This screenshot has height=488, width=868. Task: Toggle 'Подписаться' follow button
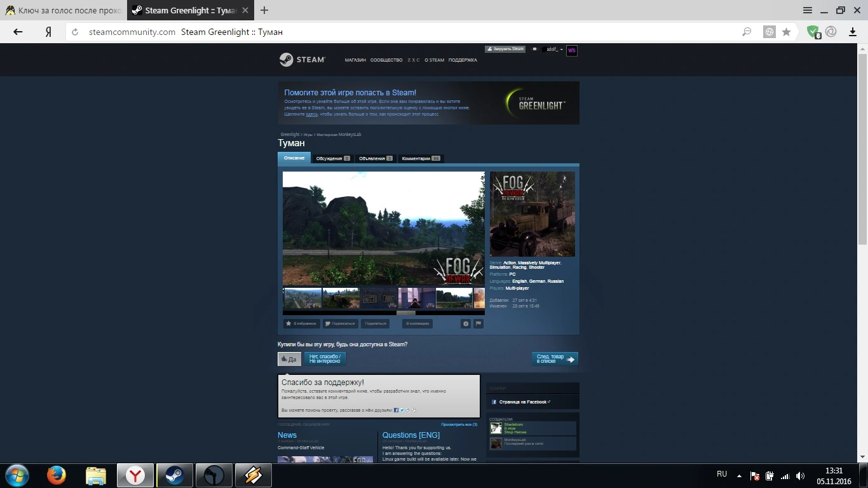(340, 323)
